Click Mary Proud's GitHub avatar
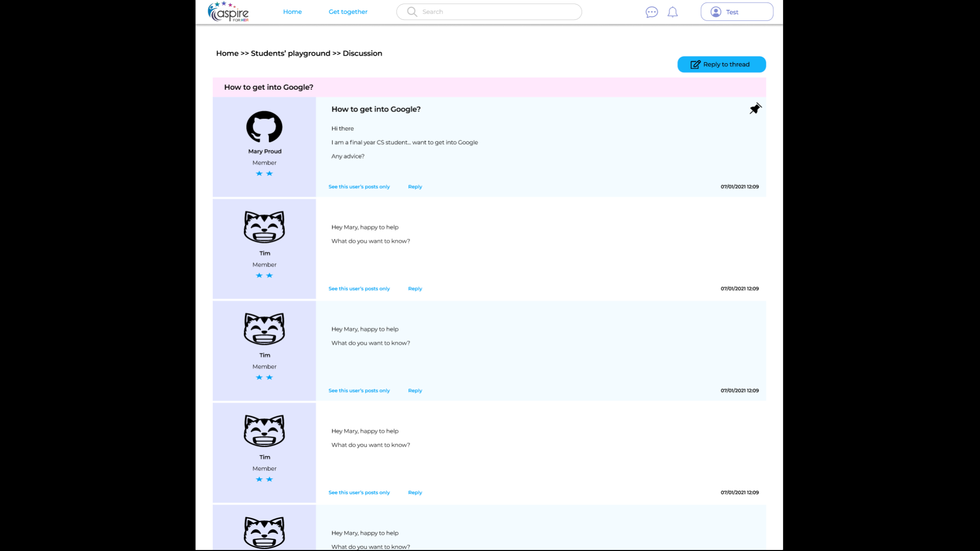This screenshot has height=551, width=980. click(264, 127)
